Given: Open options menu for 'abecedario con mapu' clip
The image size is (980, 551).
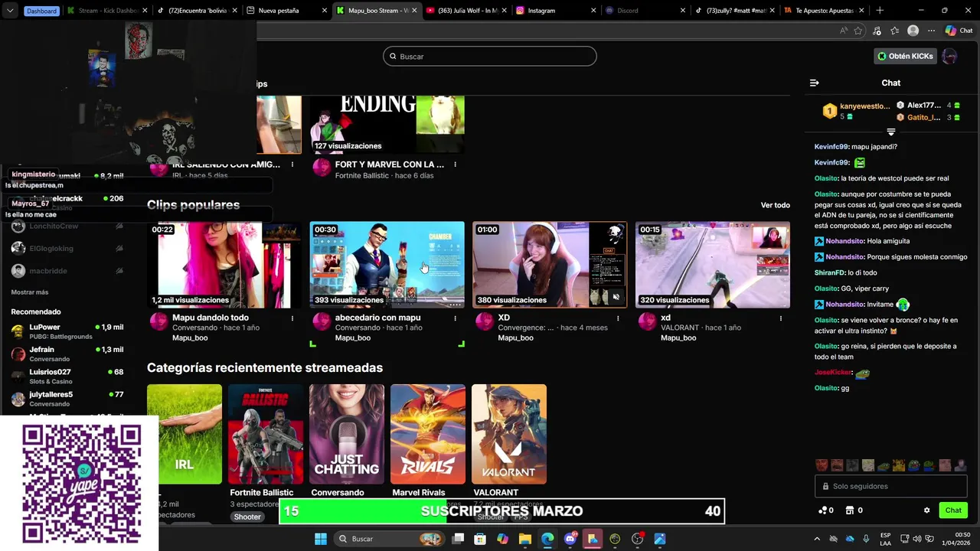Looking at the screenshot, I should click(x=455, y=318).
